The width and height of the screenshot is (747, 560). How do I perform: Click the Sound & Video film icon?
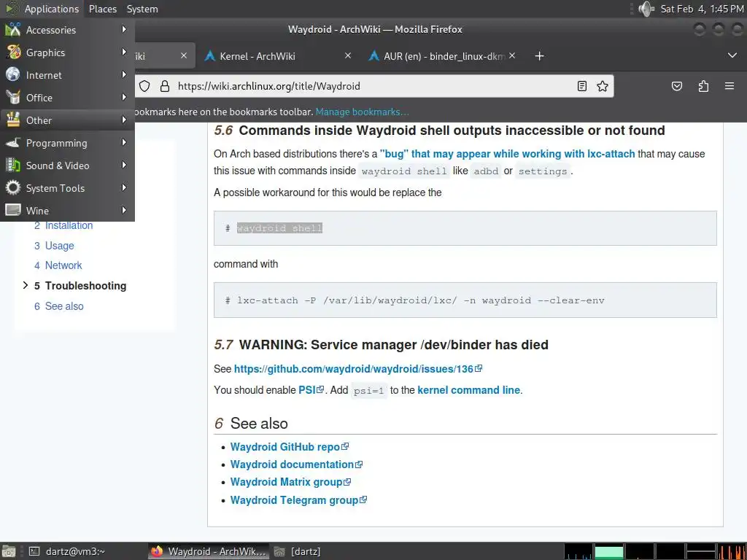[13, 166]
